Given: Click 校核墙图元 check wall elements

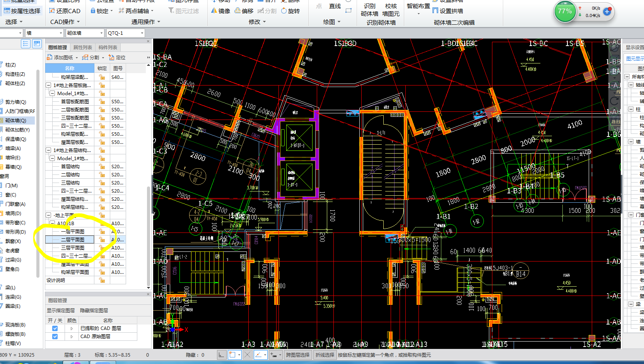Looking at the screenshot, I should pos(391,10).
